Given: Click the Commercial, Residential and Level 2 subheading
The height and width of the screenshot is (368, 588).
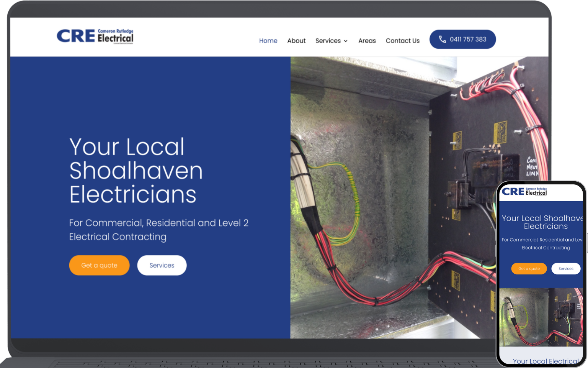Looking at the screenshot, I should click(x=159, y=230).
